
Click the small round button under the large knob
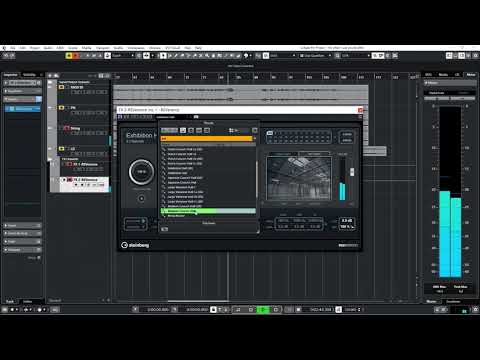[141, 199]
